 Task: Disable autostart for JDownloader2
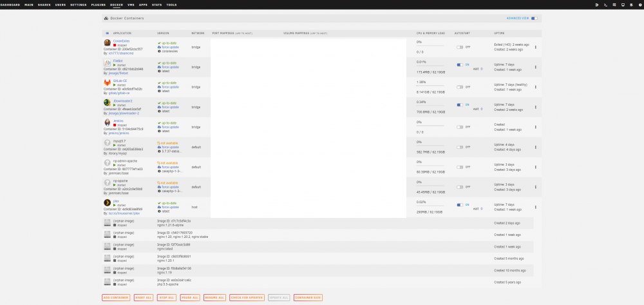coord(460,104)
